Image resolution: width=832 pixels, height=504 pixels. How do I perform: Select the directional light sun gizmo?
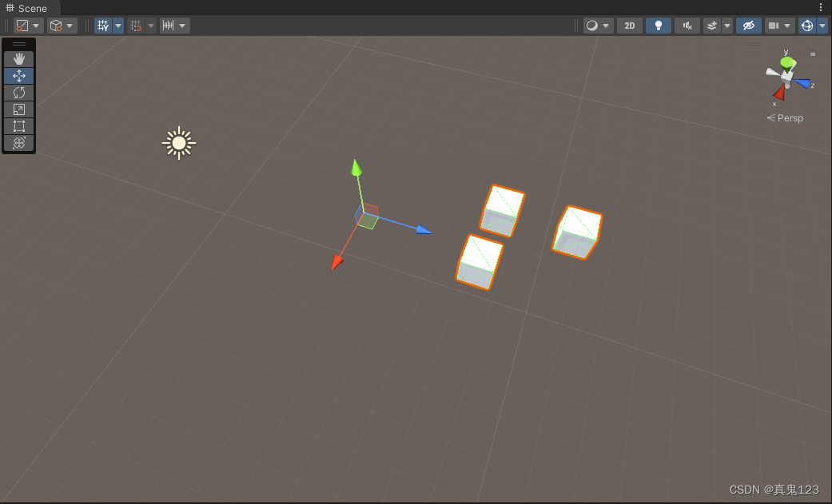pos(179,143)
